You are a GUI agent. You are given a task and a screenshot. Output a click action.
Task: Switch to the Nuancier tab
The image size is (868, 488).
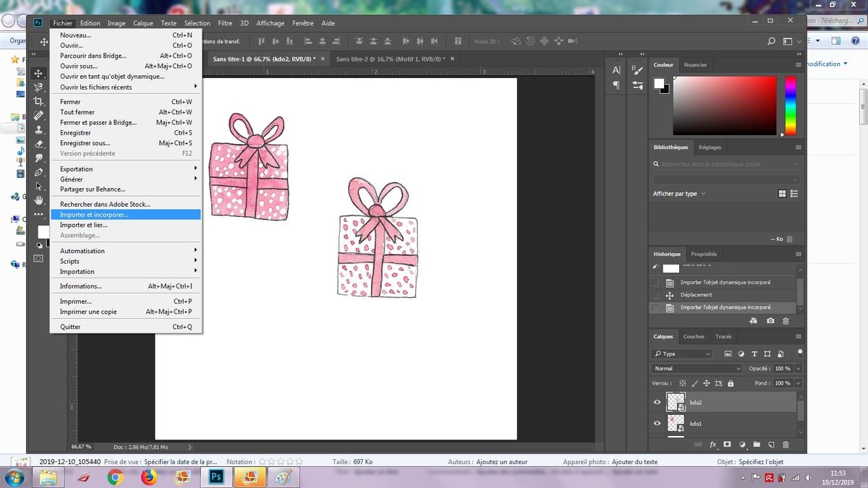pos(695,65)
